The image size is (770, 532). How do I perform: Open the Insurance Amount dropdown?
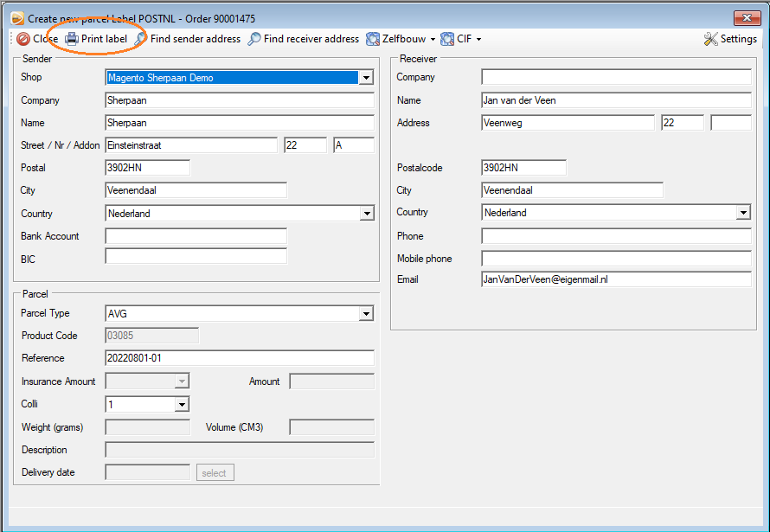coord(182,381)
